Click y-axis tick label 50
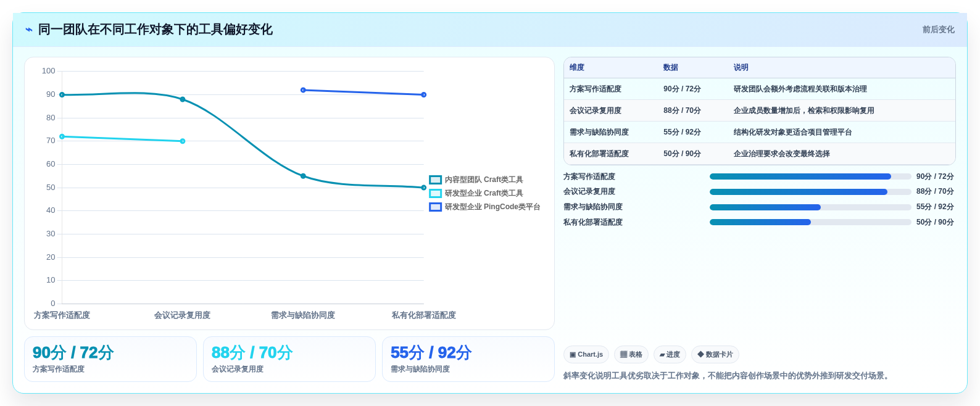 coord(51,188)
